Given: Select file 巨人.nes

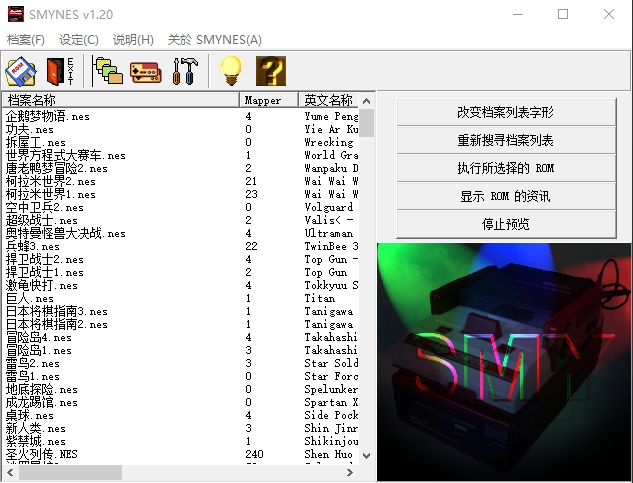Looking at the screenshot, I should pos(29,298).
